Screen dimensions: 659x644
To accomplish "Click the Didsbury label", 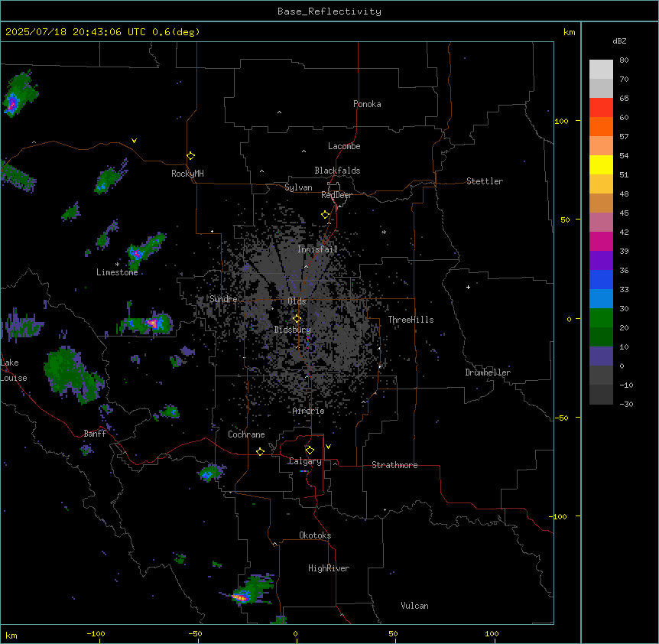I will click(293, 330).
